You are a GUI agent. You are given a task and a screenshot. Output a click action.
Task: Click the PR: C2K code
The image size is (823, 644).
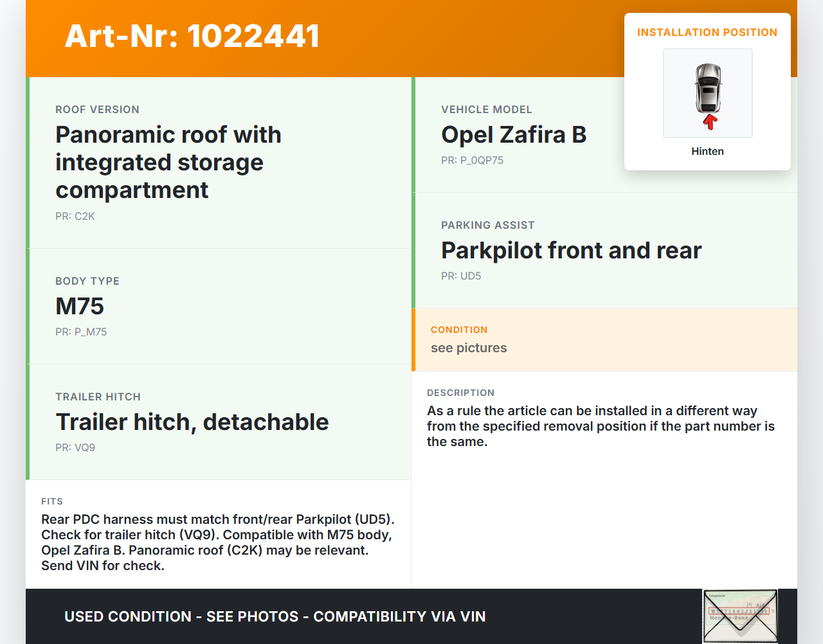(75, 216)
